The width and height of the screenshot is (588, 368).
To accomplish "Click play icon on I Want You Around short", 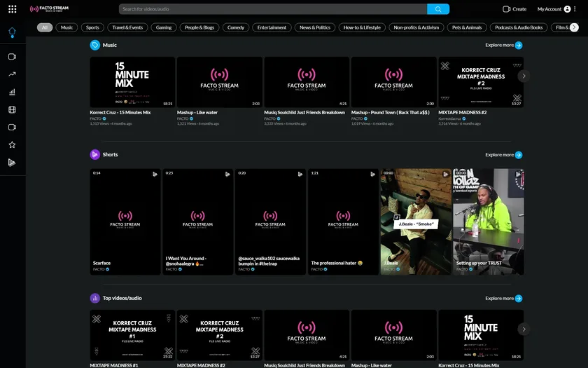I will pos(227,174).
